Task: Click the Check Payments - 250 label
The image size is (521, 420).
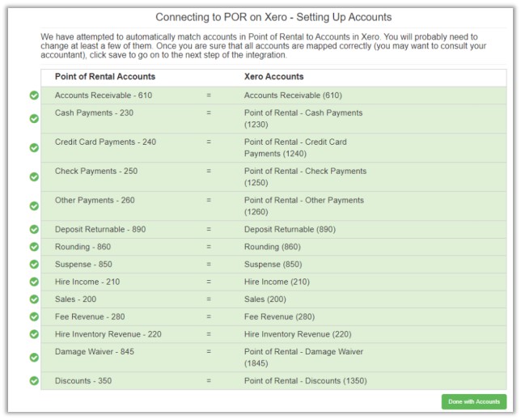Action: (96, 171)
